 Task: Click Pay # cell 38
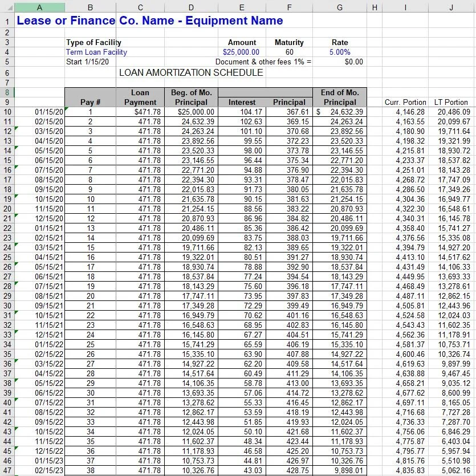coord(90,470)
